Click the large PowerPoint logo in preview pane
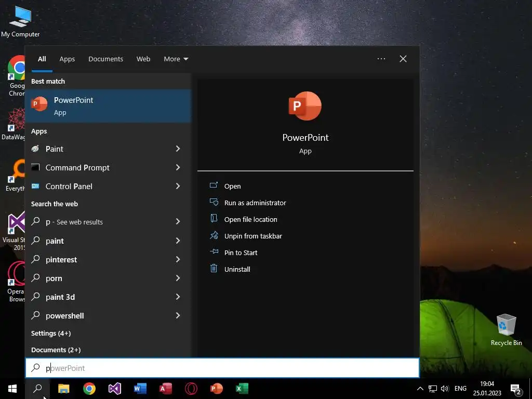This screenshot has width=532, height=399. coord(305,106)
